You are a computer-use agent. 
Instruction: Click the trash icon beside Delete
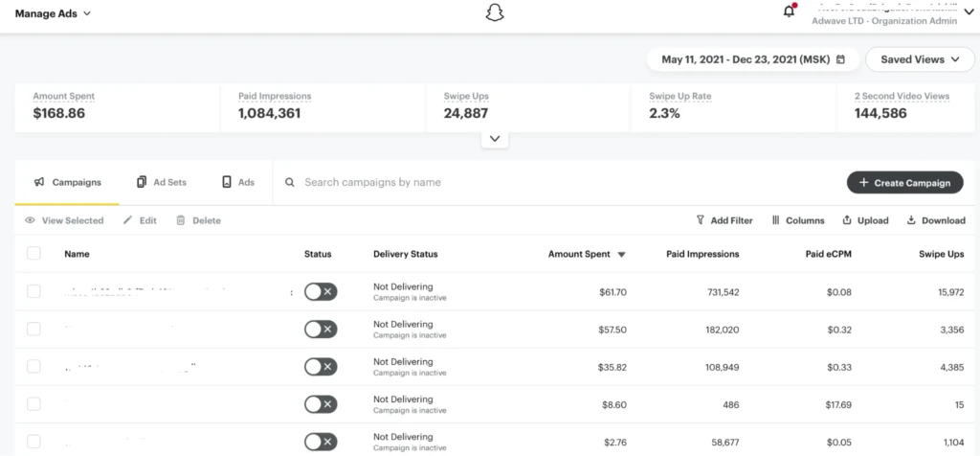coord(181,220)
